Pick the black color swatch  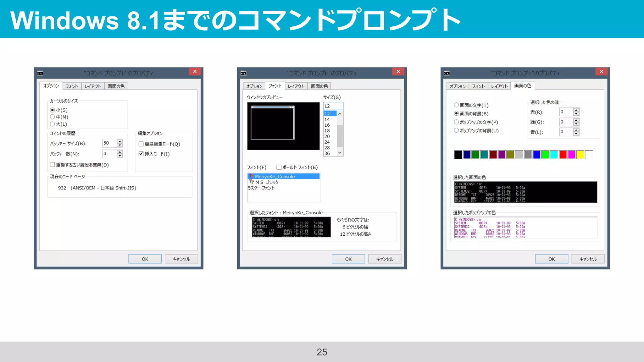458,155
